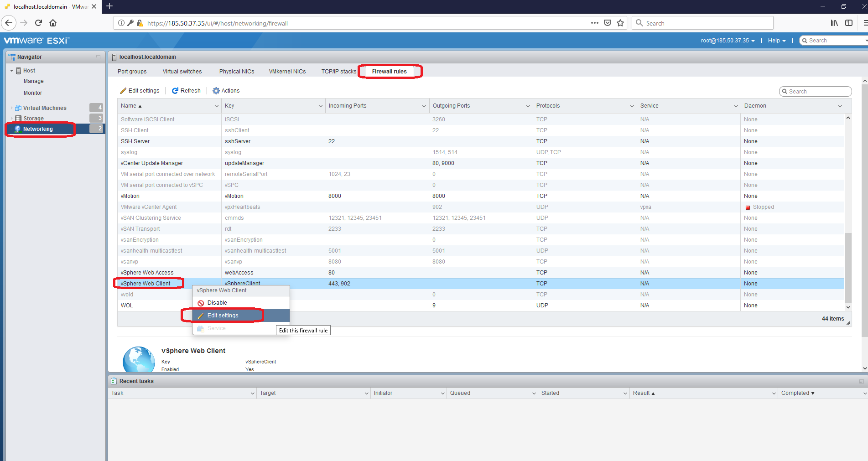The width and height of the screenshot is (868, 461).
Task: Bookmark this page with star icon
Action: click(x=620, y=23)
